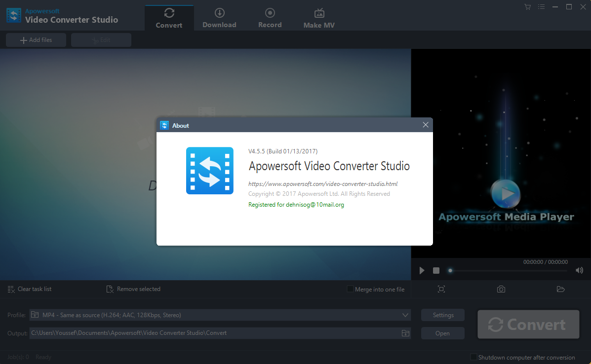Image resolution: width=591 pixels, height=364 pixels.
Task: Click the playback progress slider
Action: point(509,270)
